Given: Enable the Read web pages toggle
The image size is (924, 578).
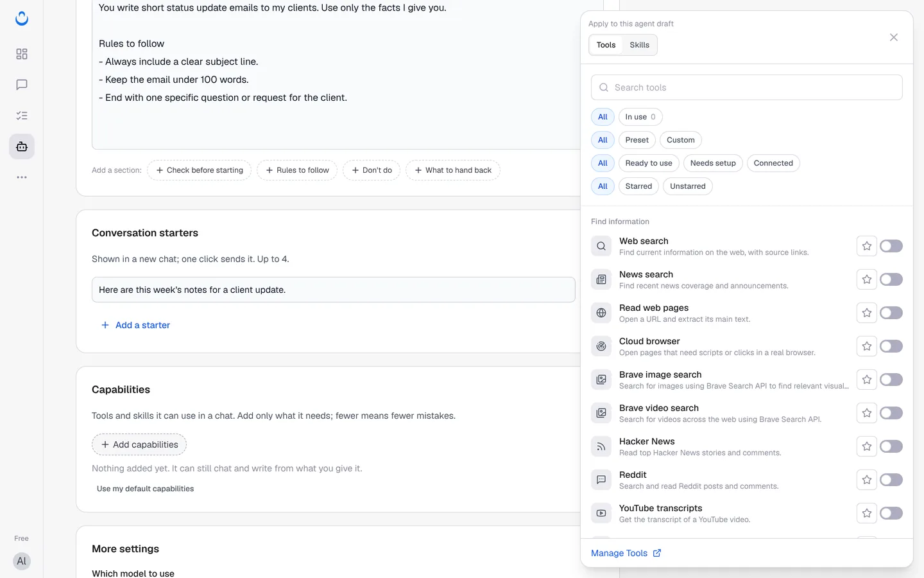Looking at the screenshot, I should point(891,313).
